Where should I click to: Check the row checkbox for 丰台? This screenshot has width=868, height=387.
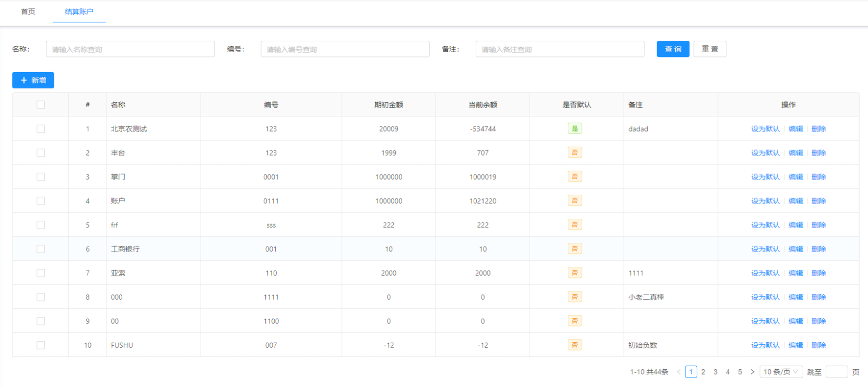(x=41, y=153)
